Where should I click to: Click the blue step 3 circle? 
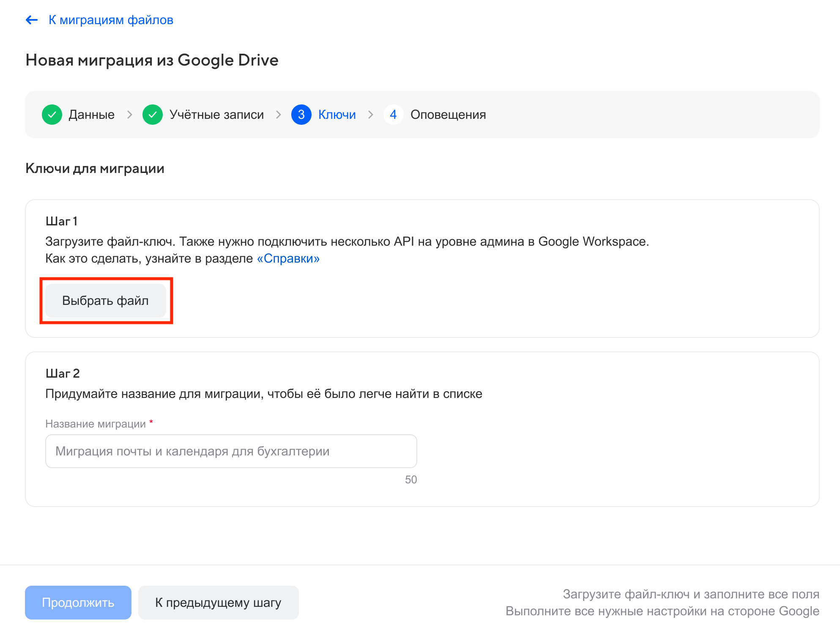(301, 115)
